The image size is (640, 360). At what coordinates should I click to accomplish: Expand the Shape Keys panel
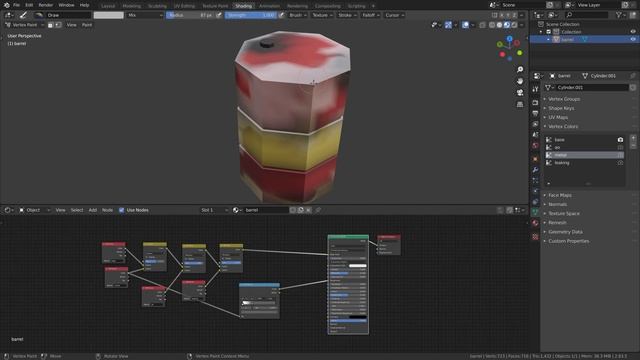click(x=561, y=108)
